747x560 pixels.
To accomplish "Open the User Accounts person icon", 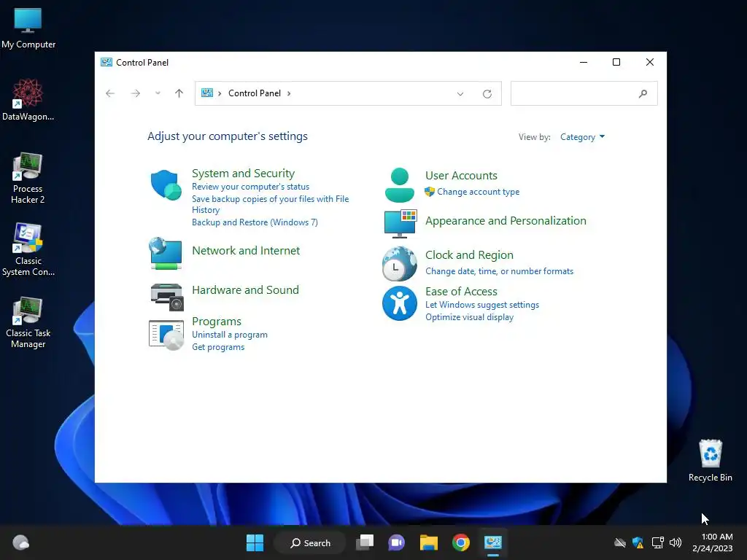I will pyautogui.click(x=399, y=185).
